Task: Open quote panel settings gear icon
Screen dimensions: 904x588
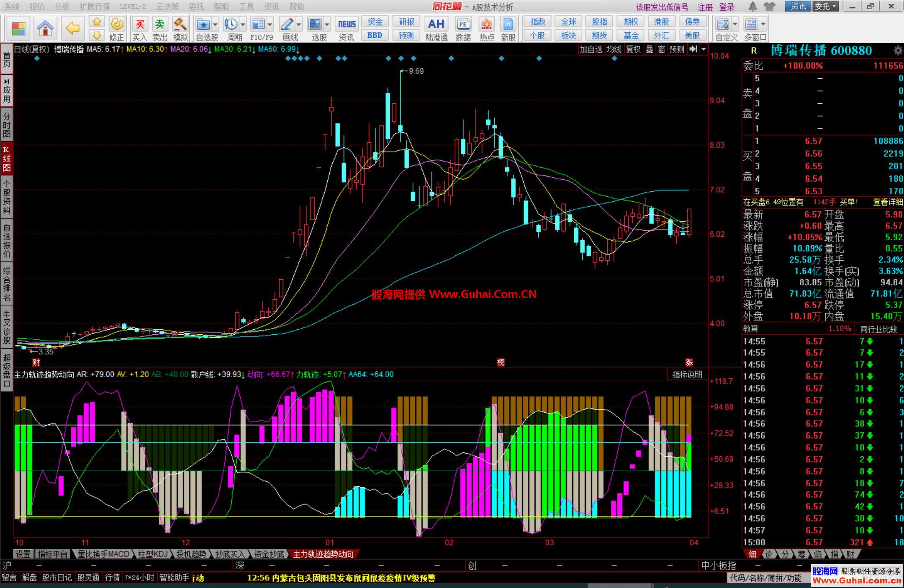Action: pos(897,51)
